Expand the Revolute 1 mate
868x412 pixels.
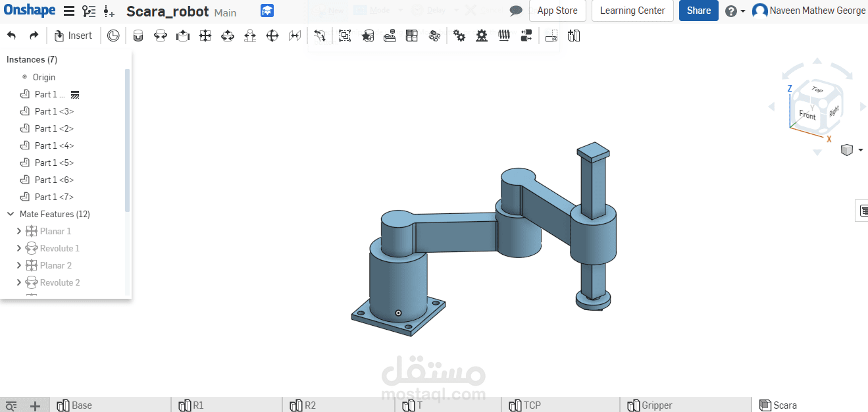pos(18,248)
